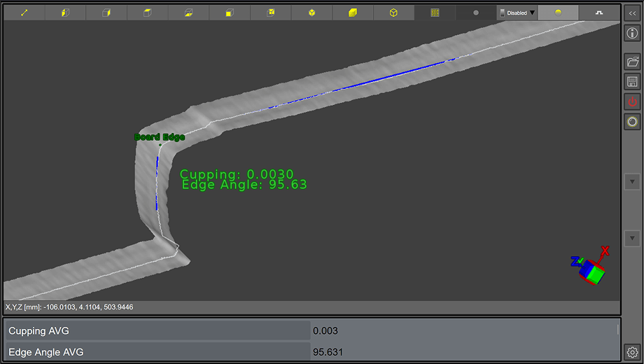Click the fit-to-view diagonal arrow icon

pos(24,13)
